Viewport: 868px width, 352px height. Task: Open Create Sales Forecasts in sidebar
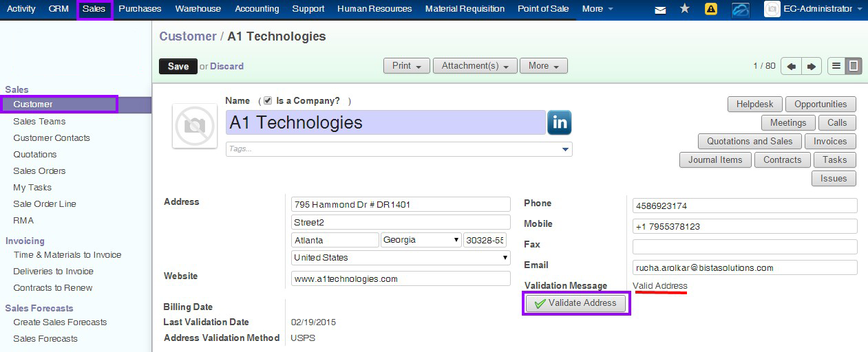[60, 322]
